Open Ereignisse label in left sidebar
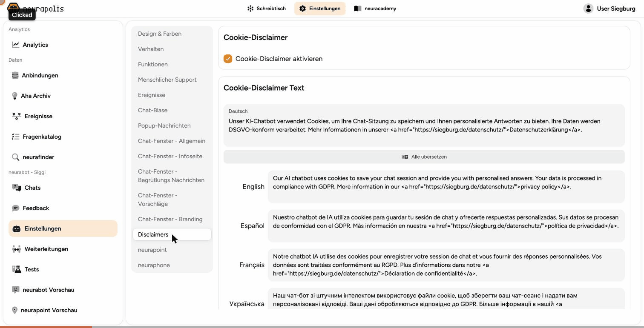This screenshot has width=644, height=328. click(38, 116)
